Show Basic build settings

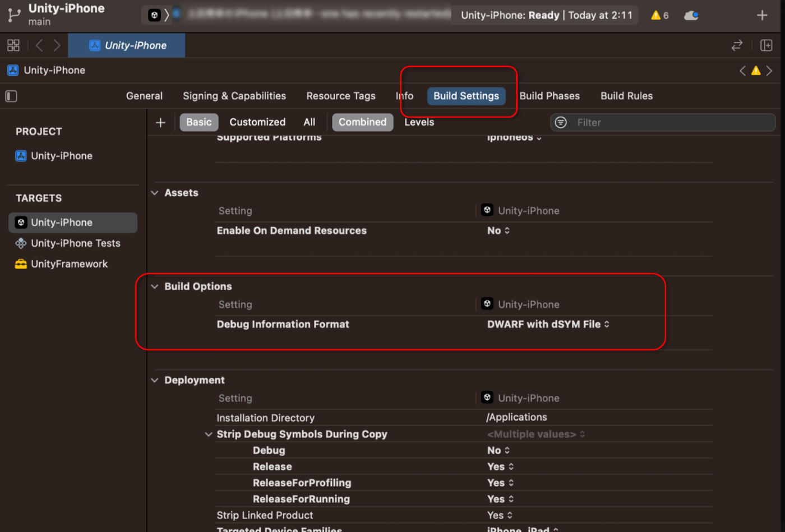[199, 122]
